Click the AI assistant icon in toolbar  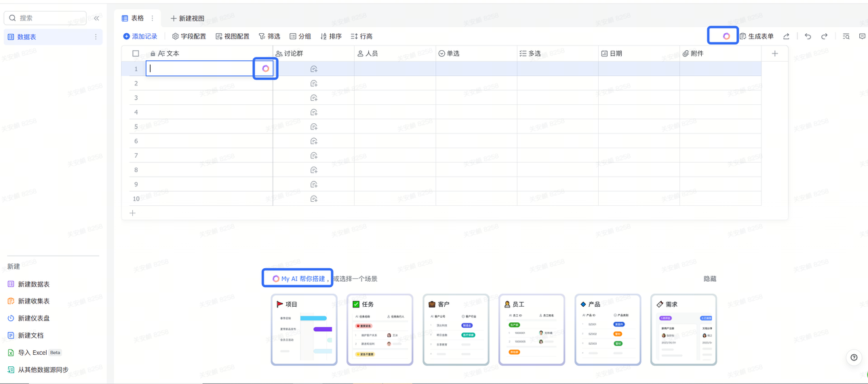pos(726,36)
